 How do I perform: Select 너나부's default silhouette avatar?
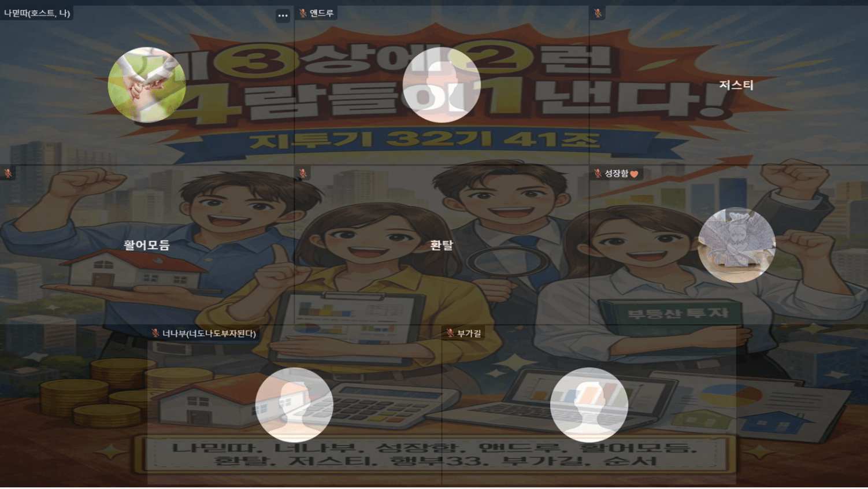point(294,405)
